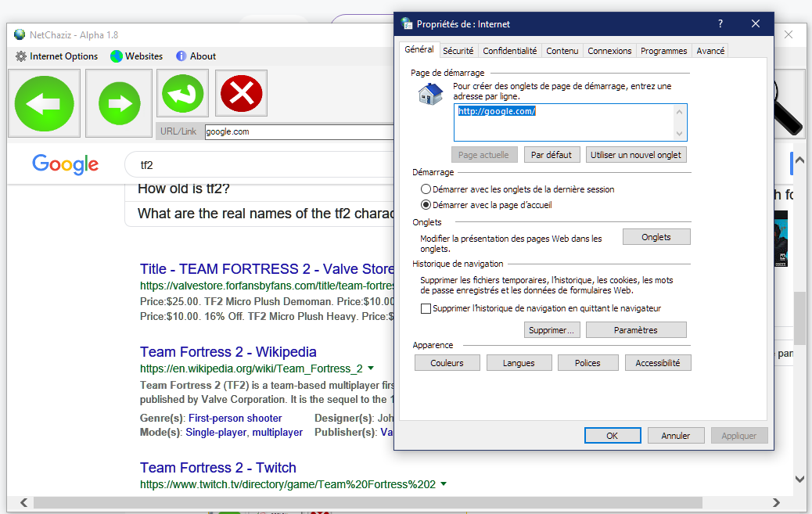Viewport: 812px width, 514px height.
Task: Click the valvestore.forfansbyfans.com green URL
Action: [267, 286]
